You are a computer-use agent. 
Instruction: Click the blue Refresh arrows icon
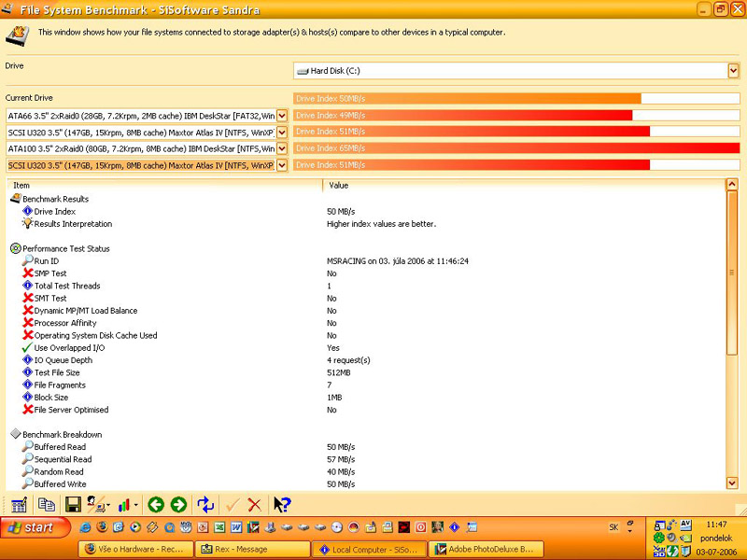pos(205,504)
